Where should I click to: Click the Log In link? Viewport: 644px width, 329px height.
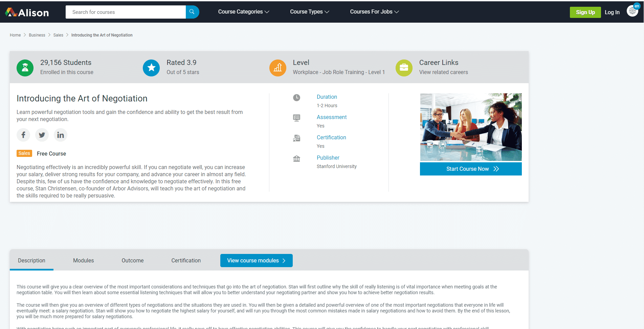point(612,12)
